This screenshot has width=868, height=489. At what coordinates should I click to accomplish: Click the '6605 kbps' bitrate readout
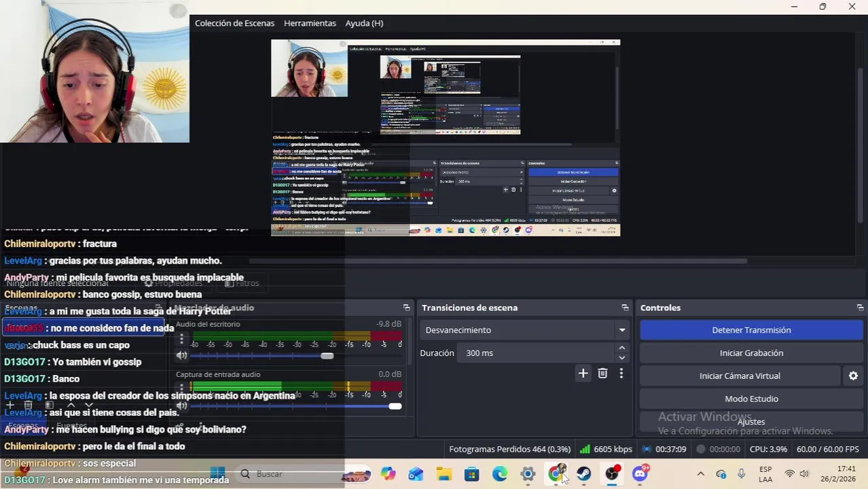coord(613,449)
